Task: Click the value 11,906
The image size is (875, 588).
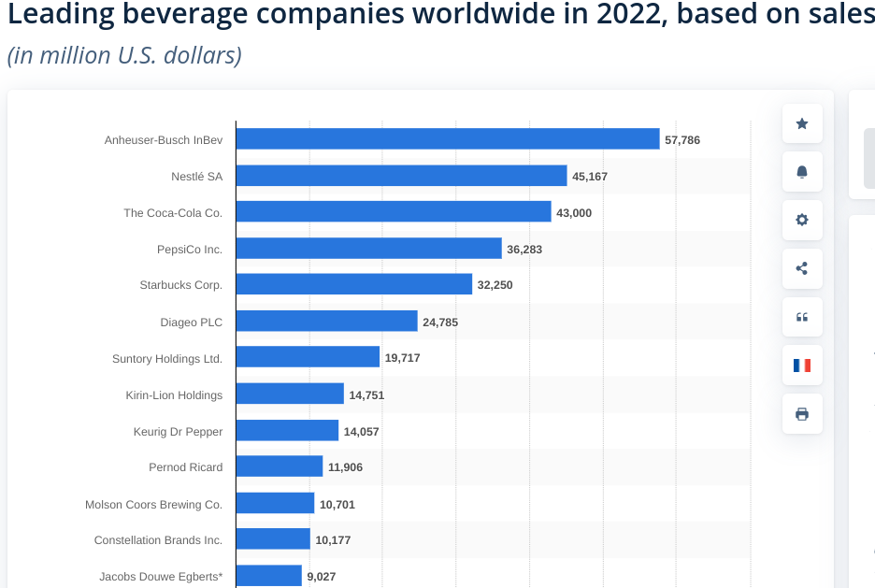Action: (346, 467)
